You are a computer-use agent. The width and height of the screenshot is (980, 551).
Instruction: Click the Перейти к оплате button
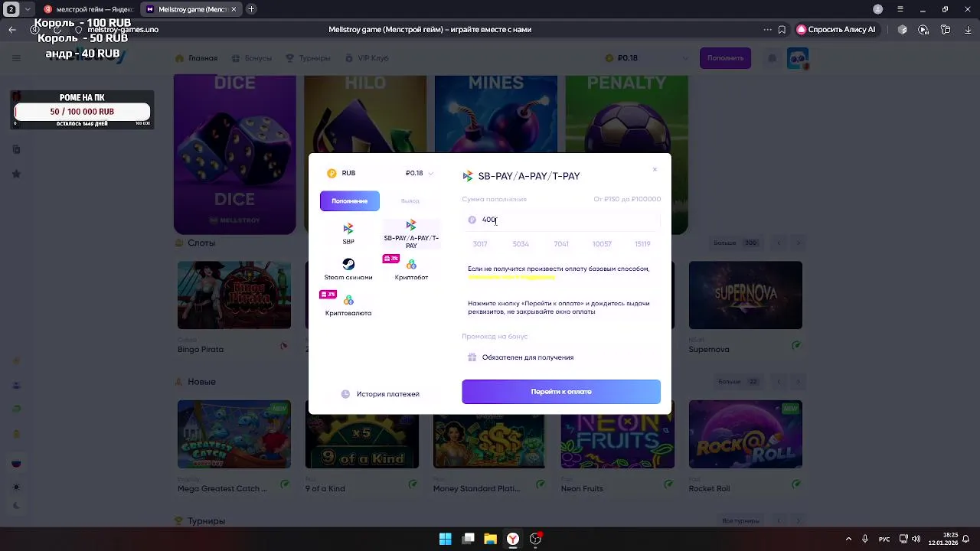click(x=561, y=392)
